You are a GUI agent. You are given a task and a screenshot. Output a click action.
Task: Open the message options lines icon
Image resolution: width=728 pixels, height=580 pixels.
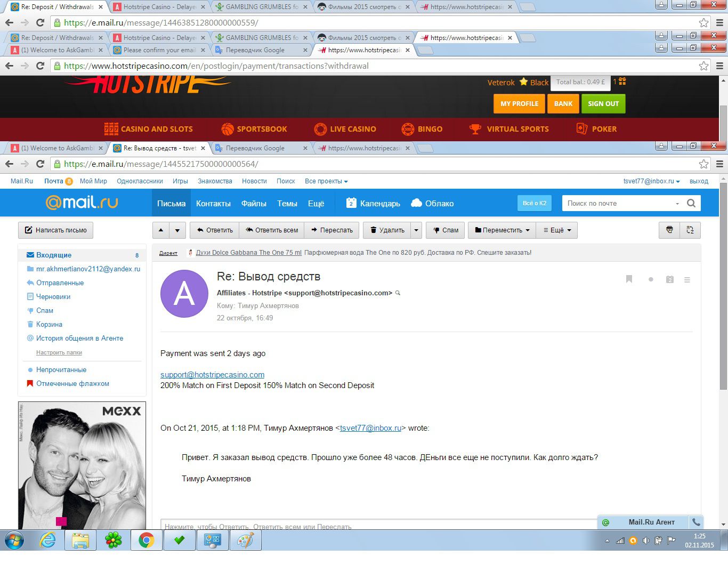click(687, 279)
